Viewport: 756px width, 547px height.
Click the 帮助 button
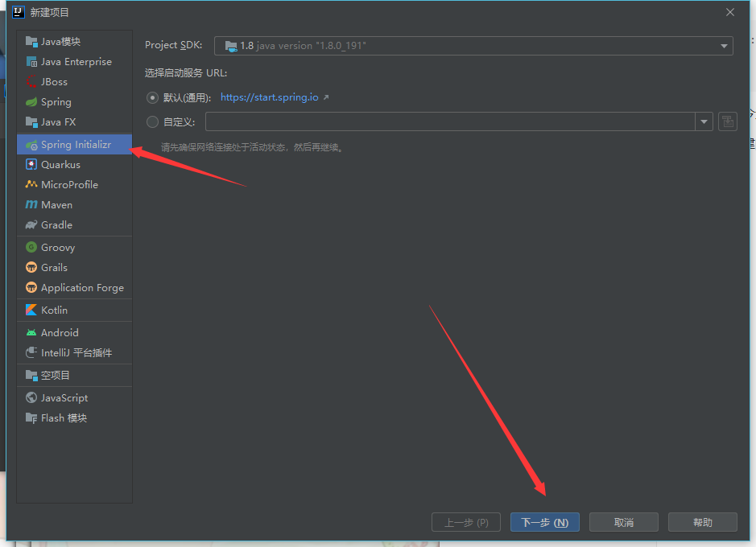(x=703, y=522)
